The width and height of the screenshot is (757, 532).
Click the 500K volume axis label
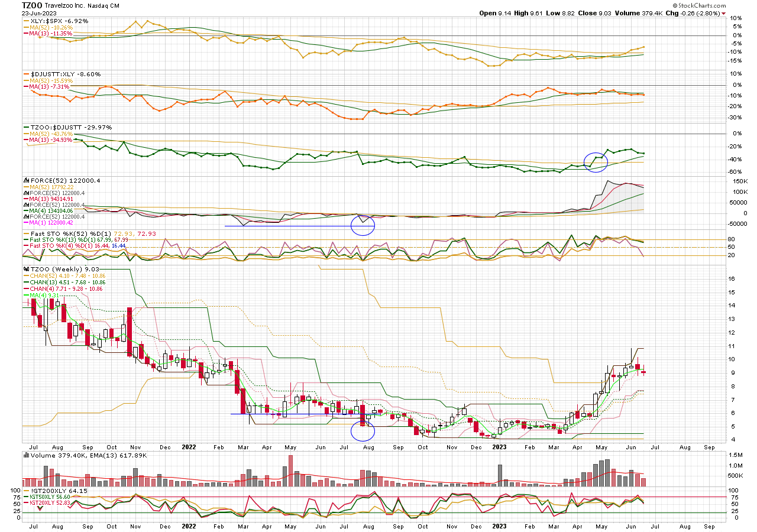pyautogui.click(x=734, y=475)
